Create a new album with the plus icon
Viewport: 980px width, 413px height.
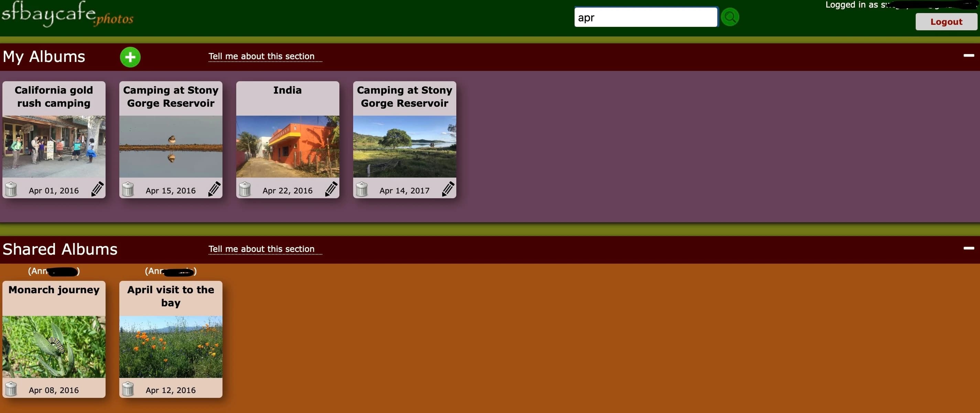tap(130, 57)
